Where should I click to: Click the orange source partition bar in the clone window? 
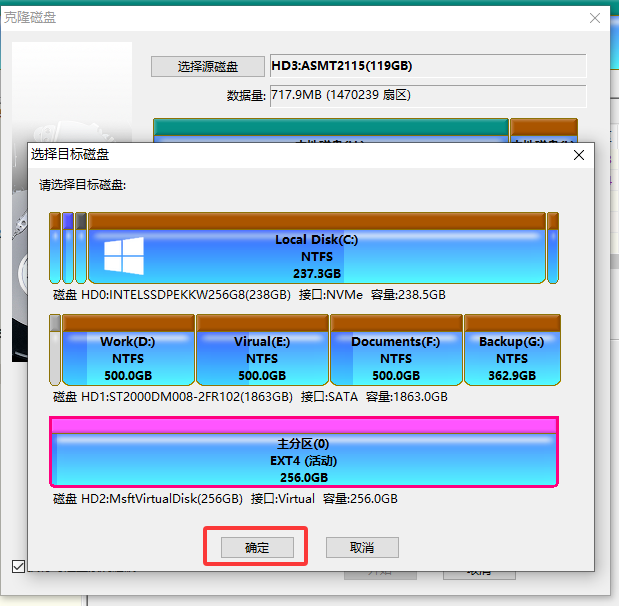coord(544,130)
